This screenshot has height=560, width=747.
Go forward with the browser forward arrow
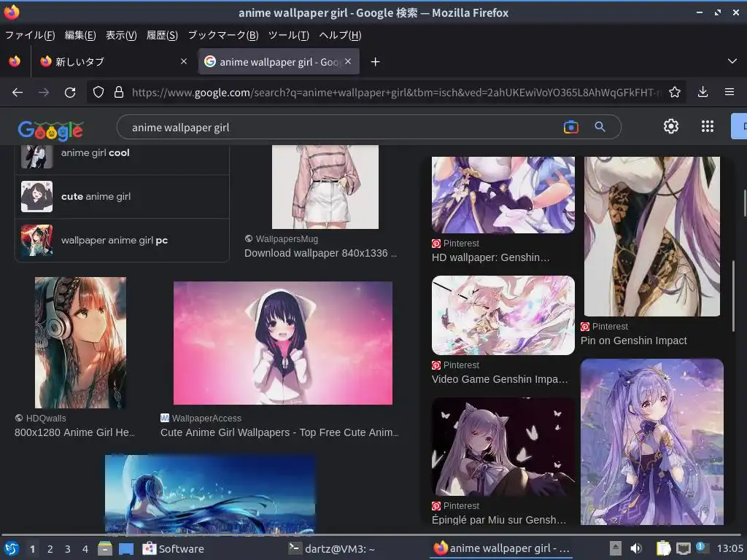coord(44,93)
